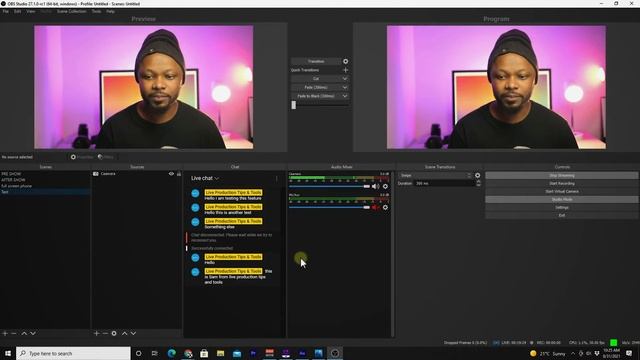Screen dimensions: 640x360
Task: Click the Program video pane
Action: [496, 87]
